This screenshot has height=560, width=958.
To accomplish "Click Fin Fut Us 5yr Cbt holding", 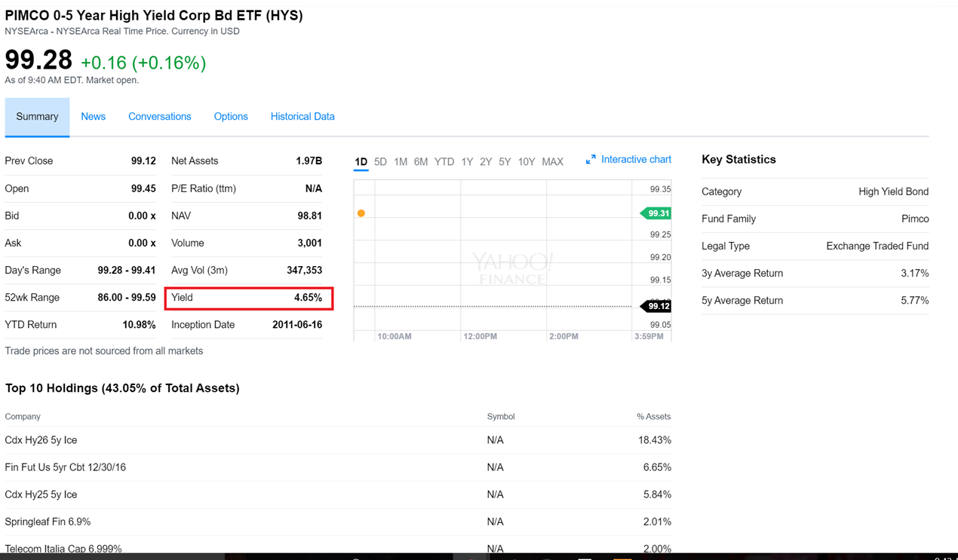I will click(x=66, y=467).
